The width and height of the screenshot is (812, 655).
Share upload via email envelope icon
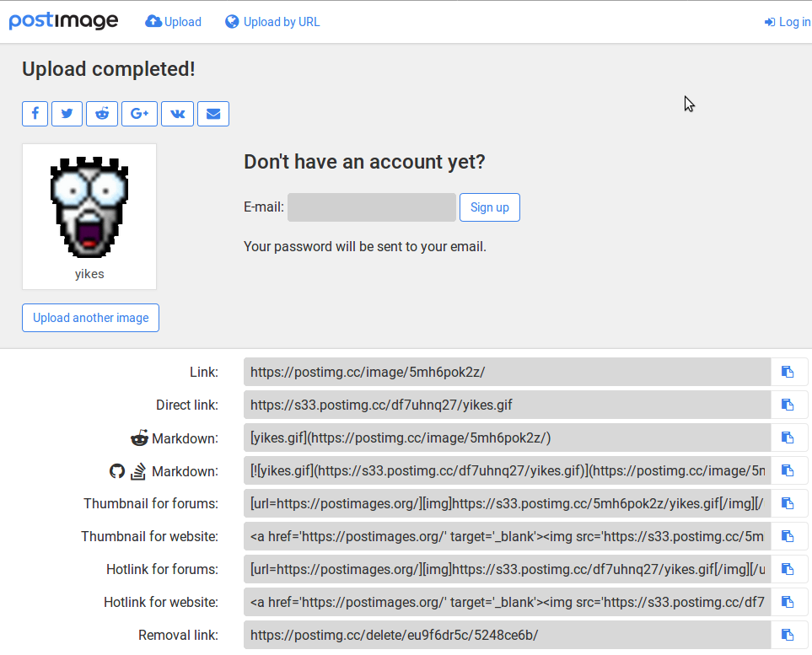click(x=213, y=114)
